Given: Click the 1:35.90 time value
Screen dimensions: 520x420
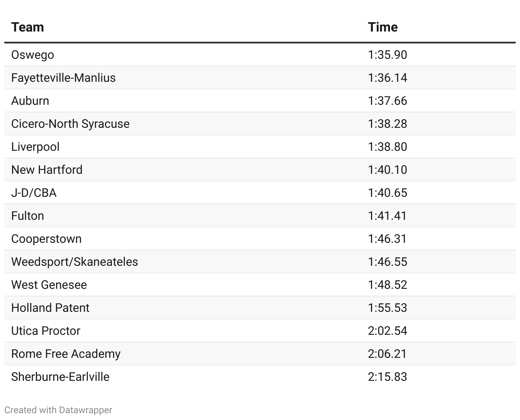Looking at the screenshot, I should coord(387,55).
